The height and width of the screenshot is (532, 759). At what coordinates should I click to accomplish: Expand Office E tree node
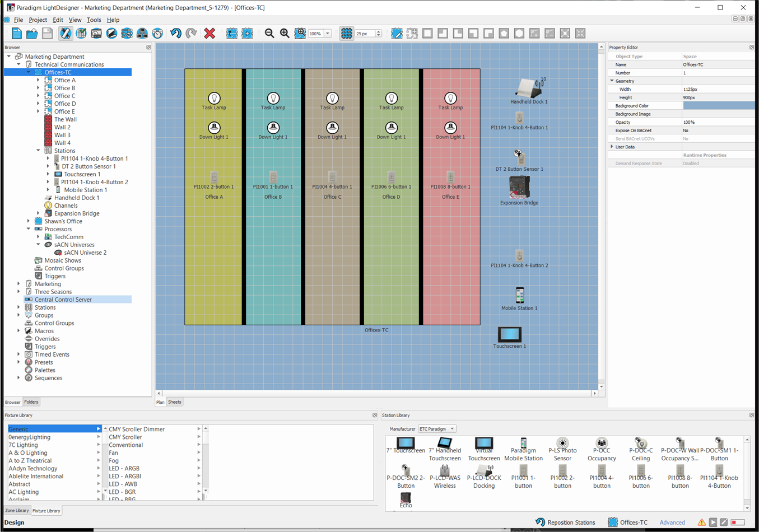click(x=38, y=111)
